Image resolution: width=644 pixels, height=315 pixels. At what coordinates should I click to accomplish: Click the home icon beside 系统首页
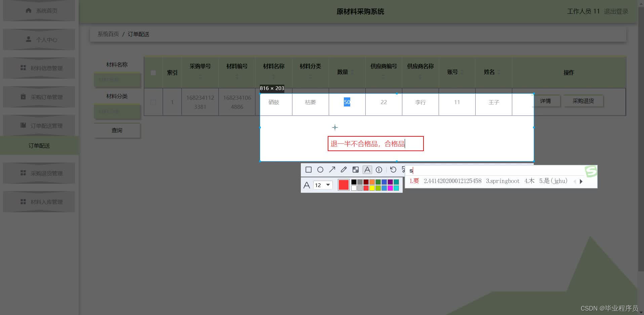[29, 10]
